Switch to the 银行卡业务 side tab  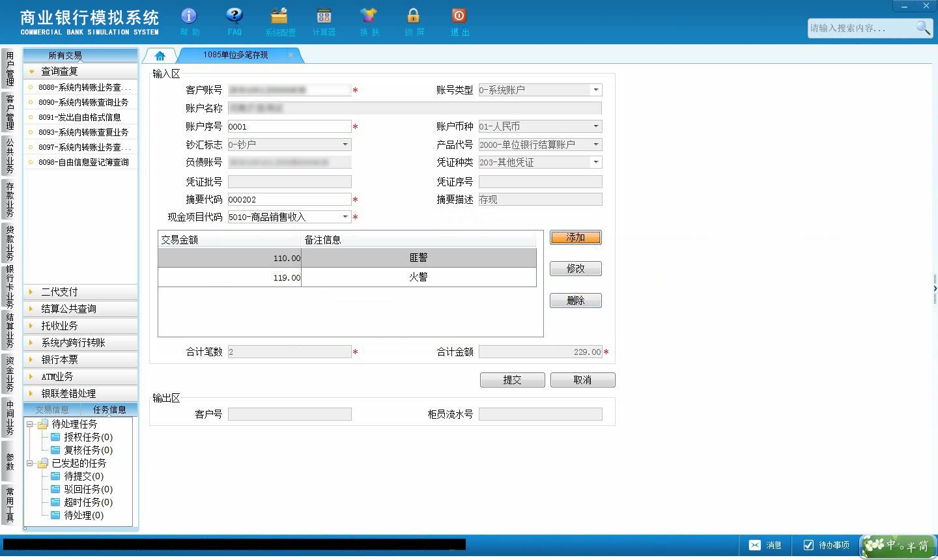[x=9, y=287]
